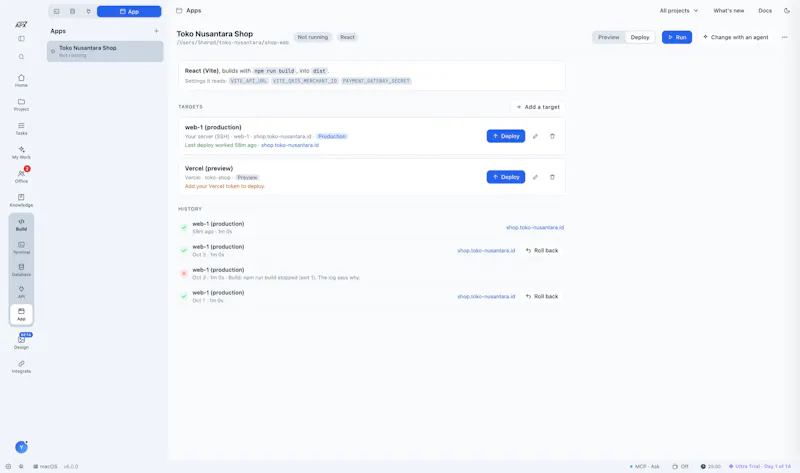The height and width of the screenshot is (473, 800).
Task: Open Docs link
Action: click(765, 11)
